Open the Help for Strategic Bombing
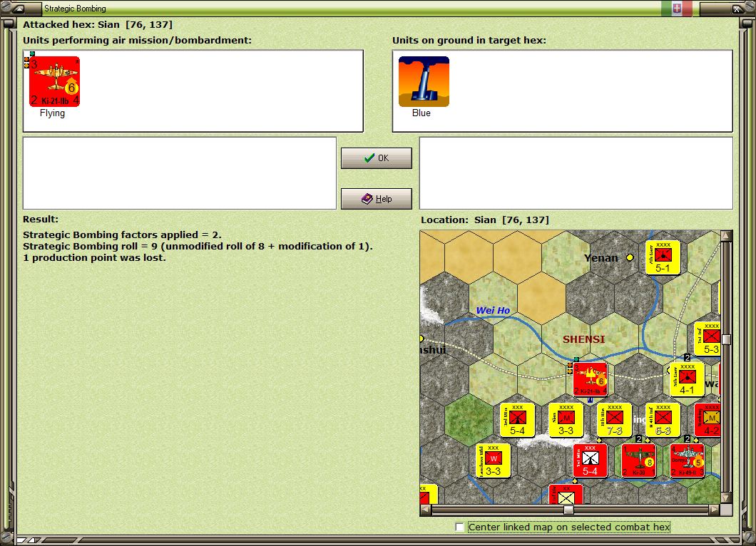 pos(376,199)
